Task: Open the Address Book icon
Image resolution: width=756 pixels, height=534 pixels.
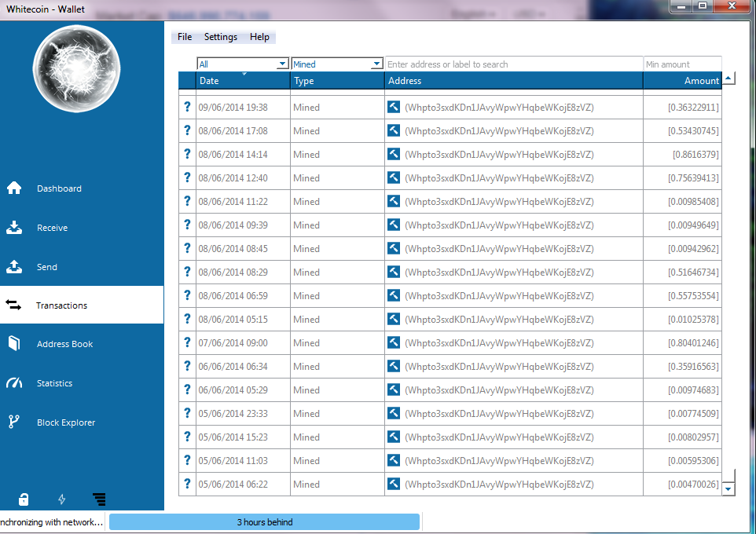Action: click(x=14, y=344)
